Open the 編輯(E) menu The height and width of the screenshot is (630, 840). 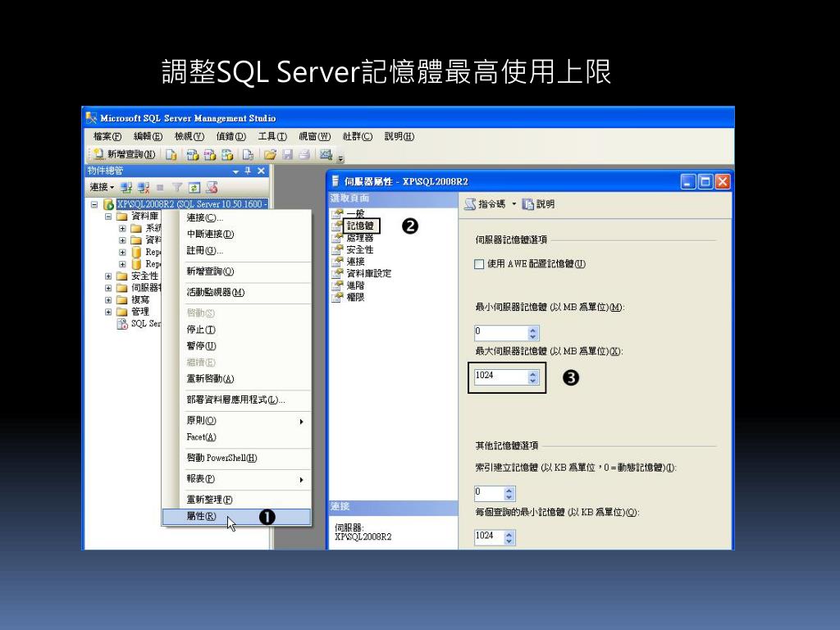tap(148, 137)
